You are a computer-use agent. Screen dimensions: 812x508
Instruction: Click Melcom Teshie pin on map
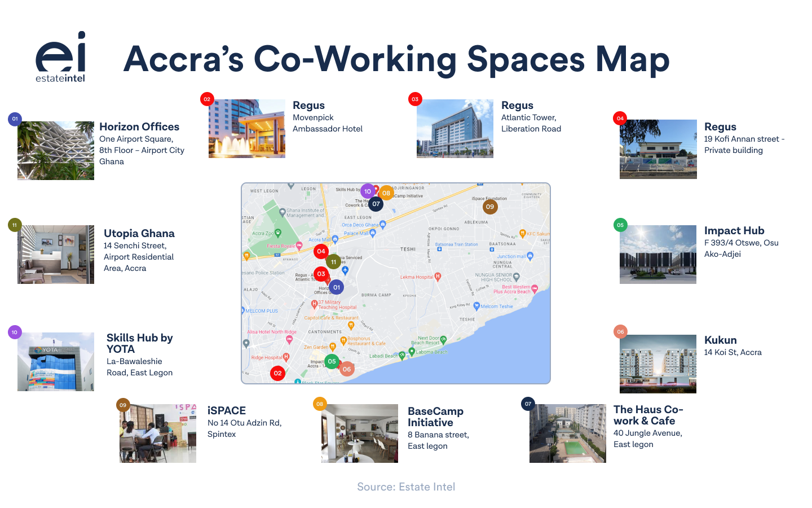[x=476, y=306]
